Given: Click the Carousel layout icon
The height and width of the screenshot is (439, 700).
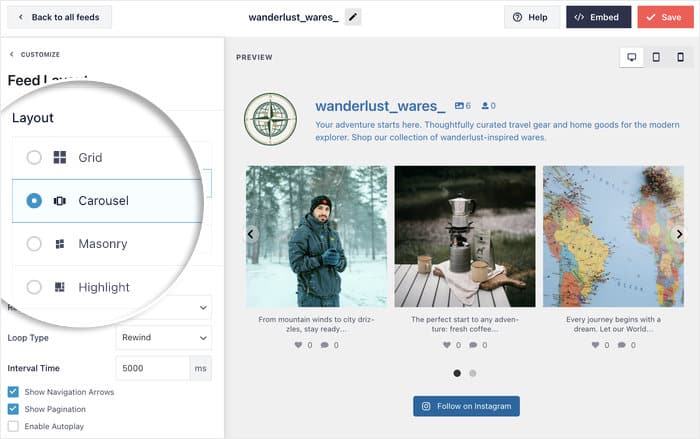Looking at the screenshot, I should pos(59,201).
